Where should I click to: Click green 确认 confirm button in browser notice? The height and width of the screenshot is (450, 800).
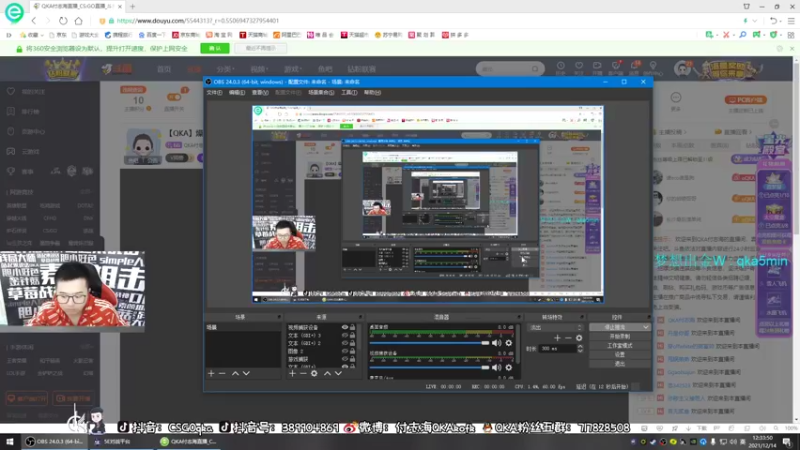(215, 48)
